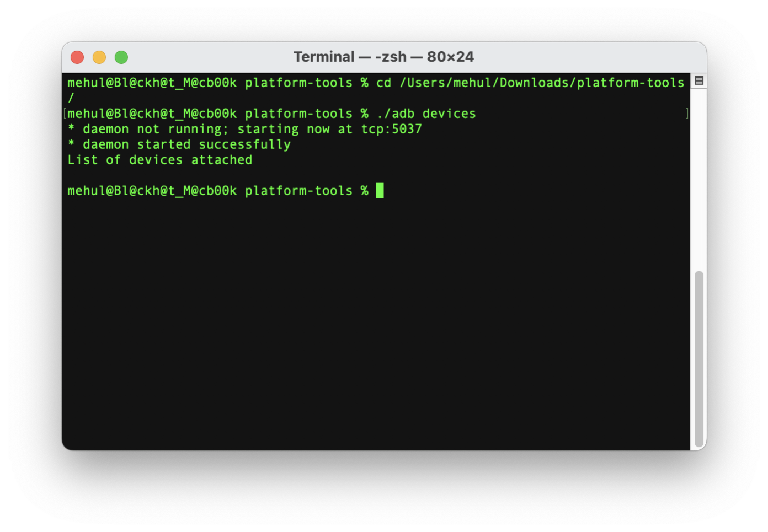Screen dimensions: 768x532
Task: Click the split-pane icon in the terminal
Action: click(x=698, y=80)
